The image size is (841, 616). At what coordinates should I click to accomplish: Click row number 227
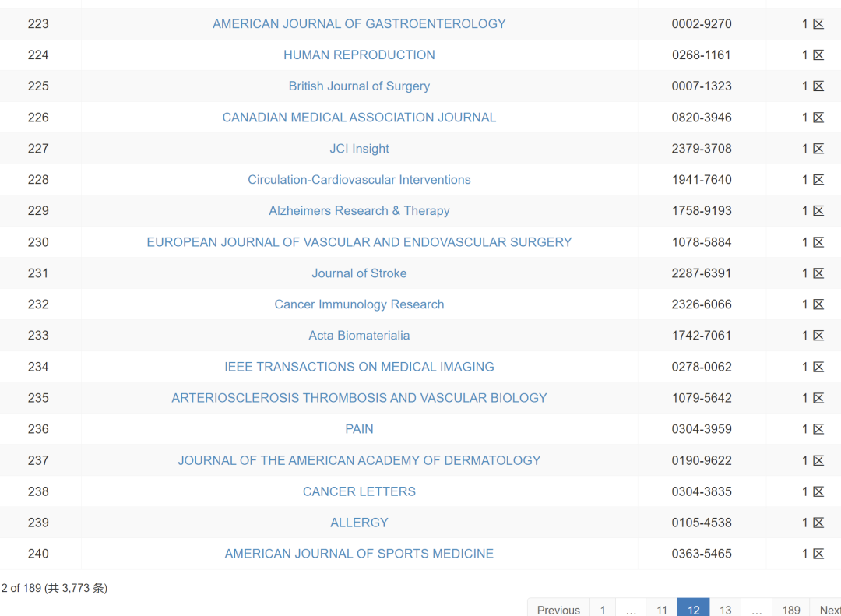click(38, 148)
